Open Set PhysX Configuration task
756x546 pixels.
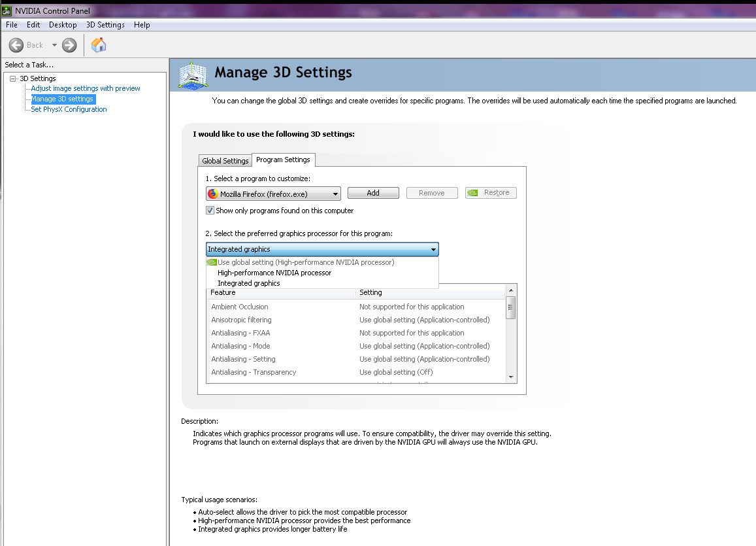point(69,109)
